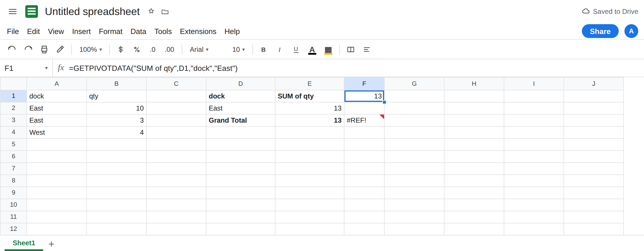Open the Arial font dropdown

(x=199, y=50)
